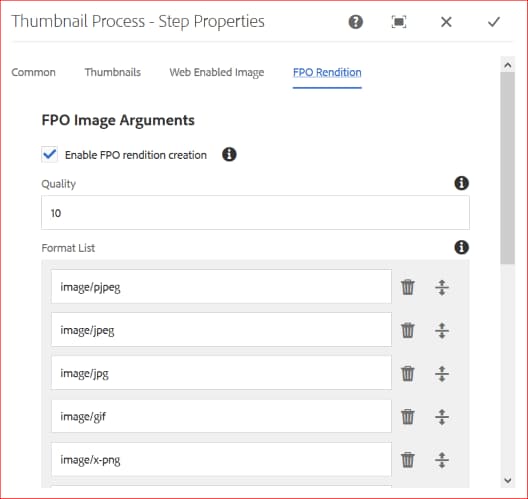
Task: Click reorder handle for image/jpeg
Action: pyautogui.click(x=442, y=330)
